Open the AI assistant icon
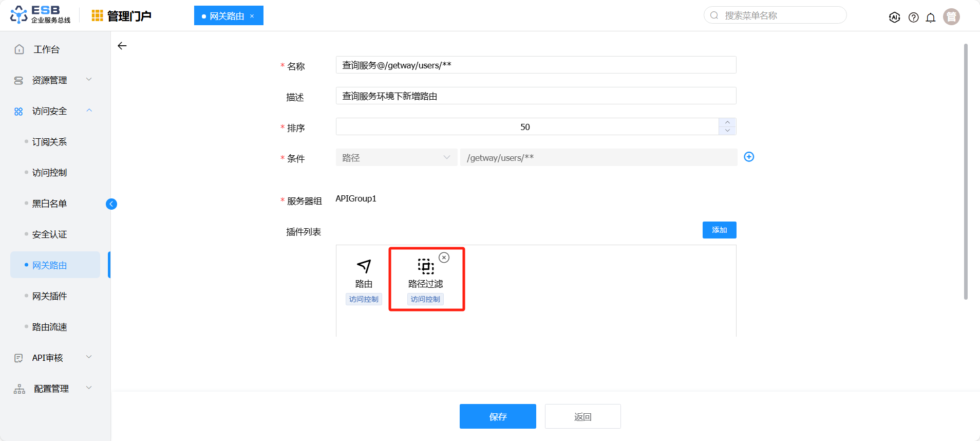The height and width of the screenshot is (441, 980). pos(894,17)
